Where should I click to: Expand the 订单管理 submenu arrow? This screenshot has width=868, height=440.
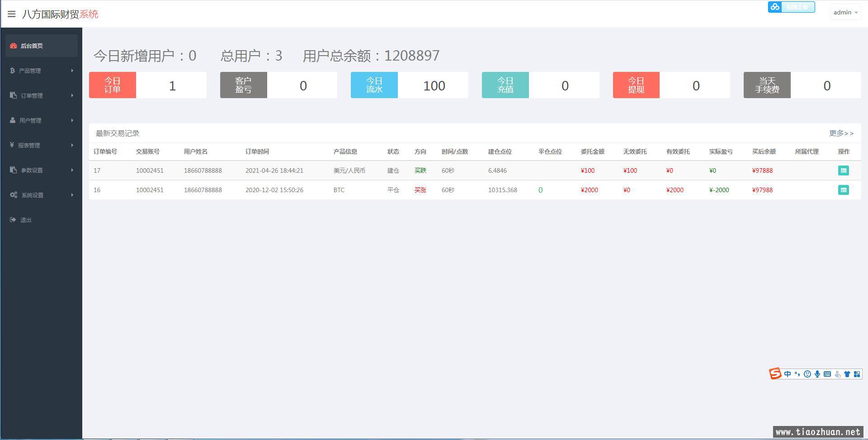click(x=72, y=95)
